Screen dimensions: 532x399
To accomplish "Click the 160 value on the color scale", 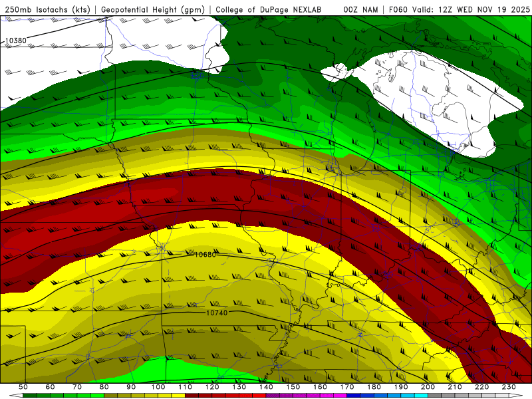I will [320, 387].
